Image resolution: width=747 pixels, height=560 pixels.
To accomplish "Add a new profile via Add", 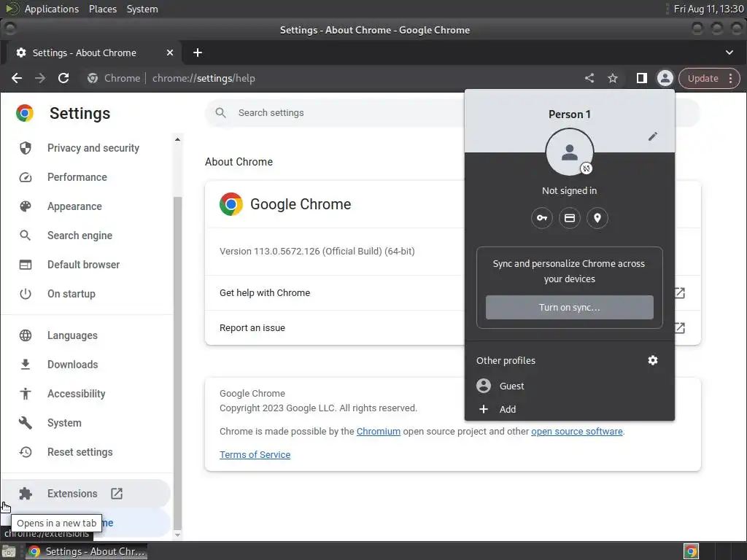I will [569, 409].
